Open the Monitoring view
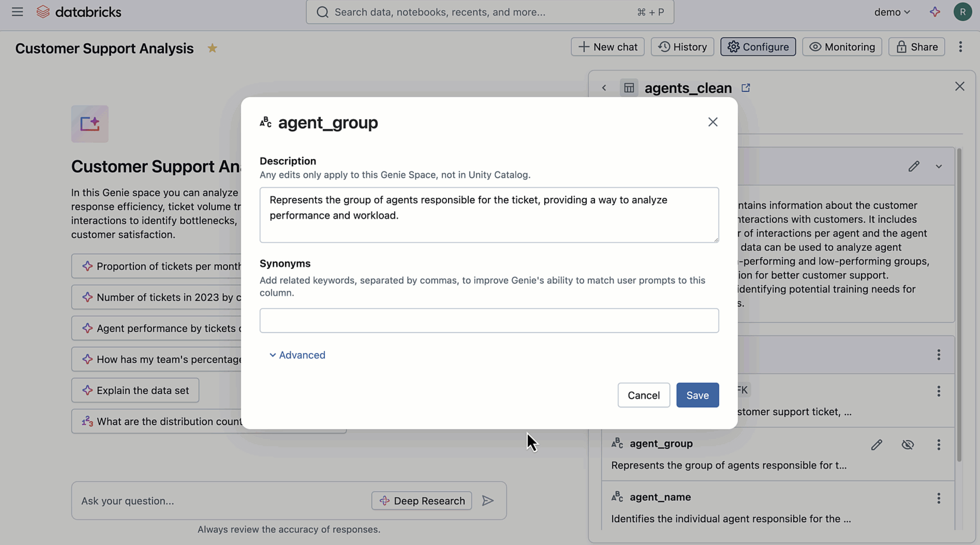The width and height of the screenshot is (980, 545). [842, 47]
